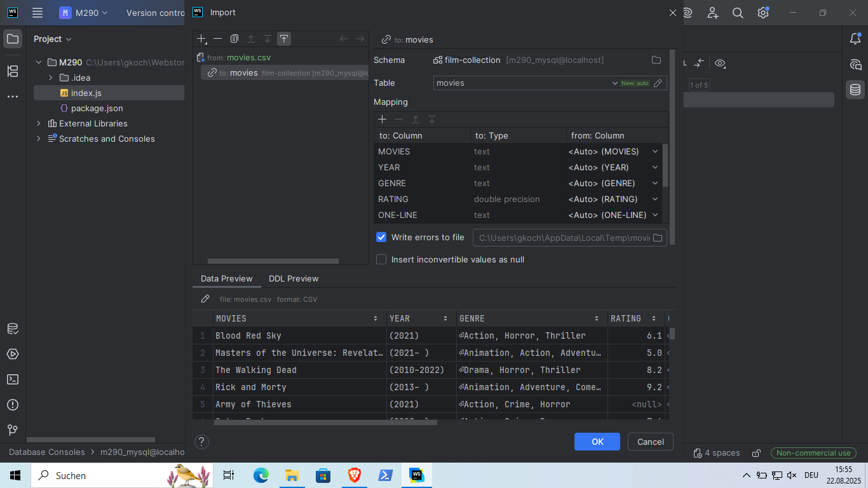Open the from-column dropdown for GENRE row
Screen dimensions: 868x488
click(x=655, y=183)
